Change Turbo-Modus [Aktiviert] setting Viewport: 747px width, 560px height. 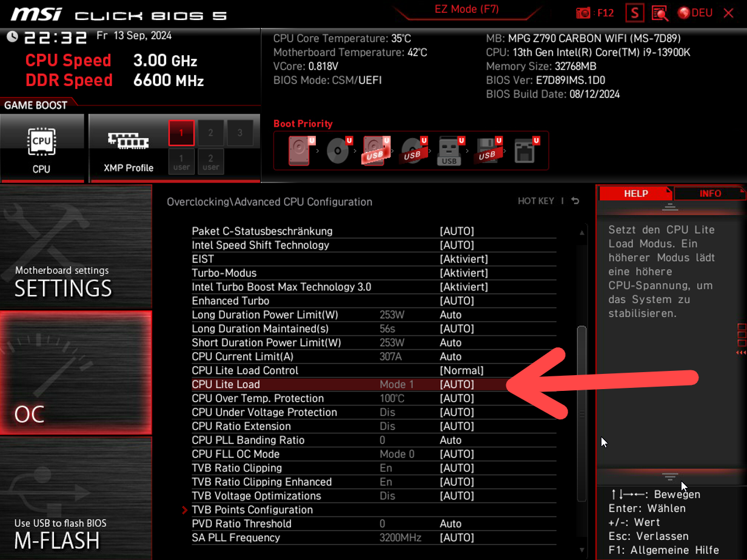[x=464, y=273]
